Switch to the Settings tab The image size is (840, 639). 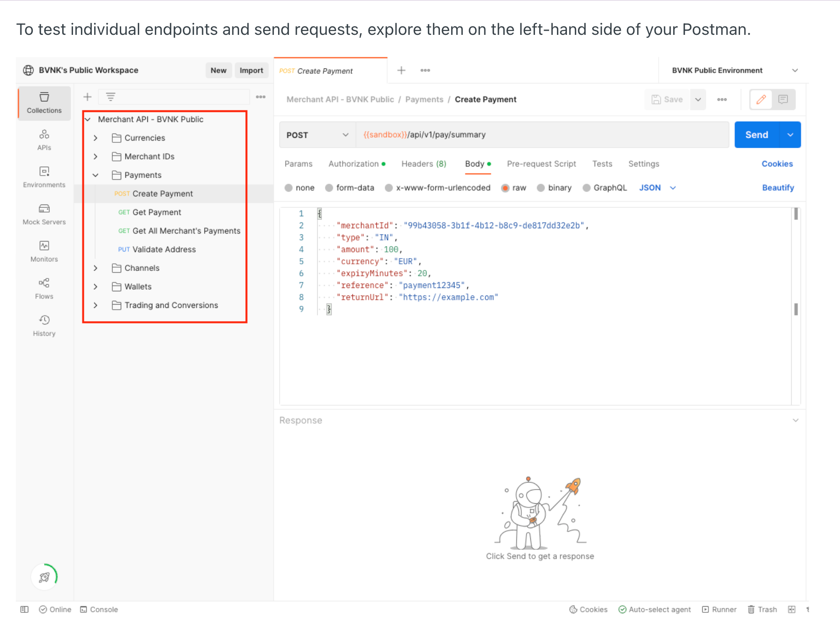coord(644,164)
